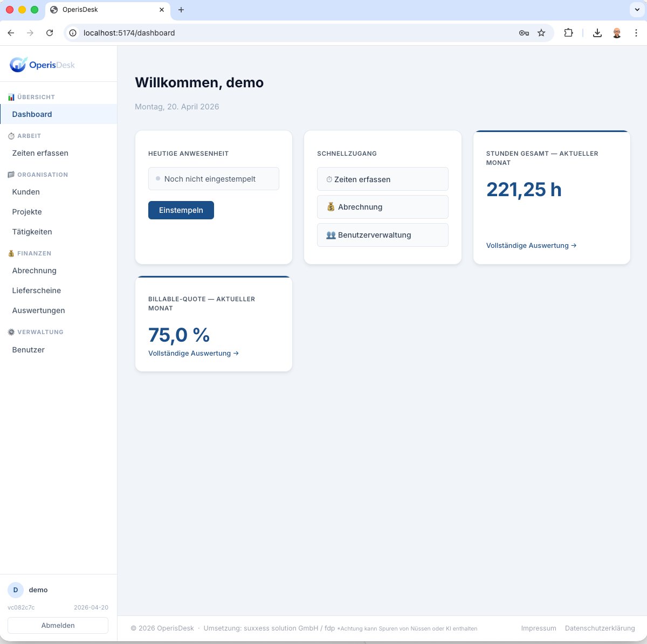Open Benutzerverwaltung via the people icon
Image resolution: width=647 pixels, height=644 pixels.
pyautogui.click(x=331, y=234)
